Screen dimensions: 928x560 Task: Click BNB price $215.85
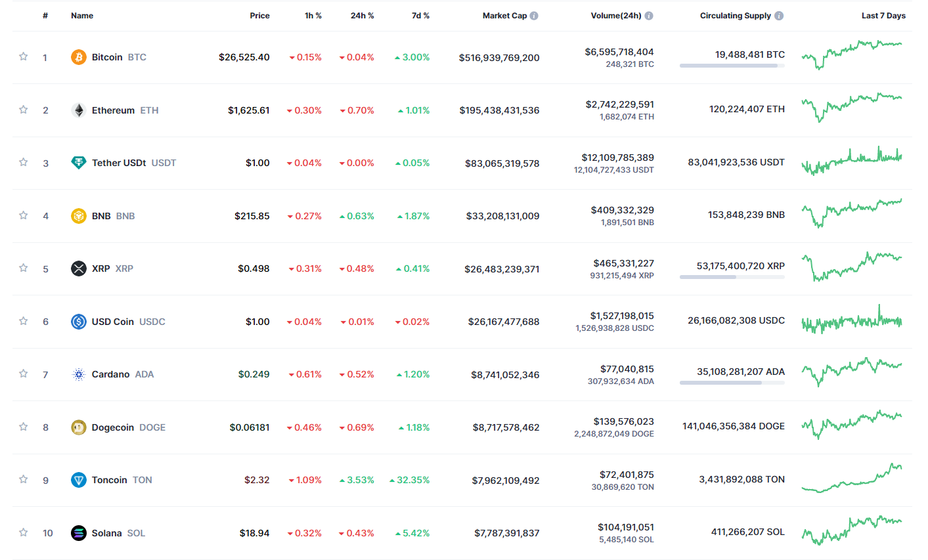[x=252, y=216]
